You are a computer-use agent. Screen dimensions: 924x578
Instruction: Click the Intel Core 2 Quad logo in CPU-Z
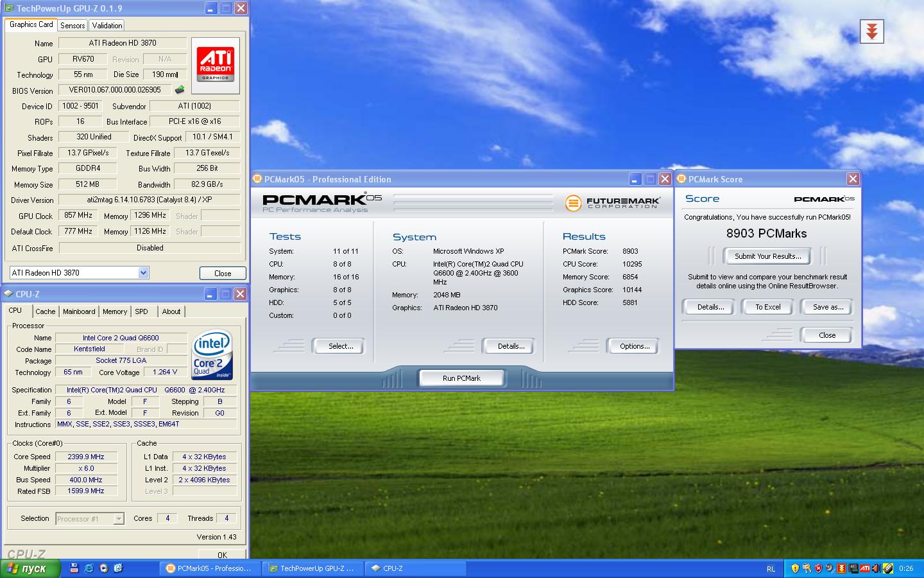click(x=212, y=355)
